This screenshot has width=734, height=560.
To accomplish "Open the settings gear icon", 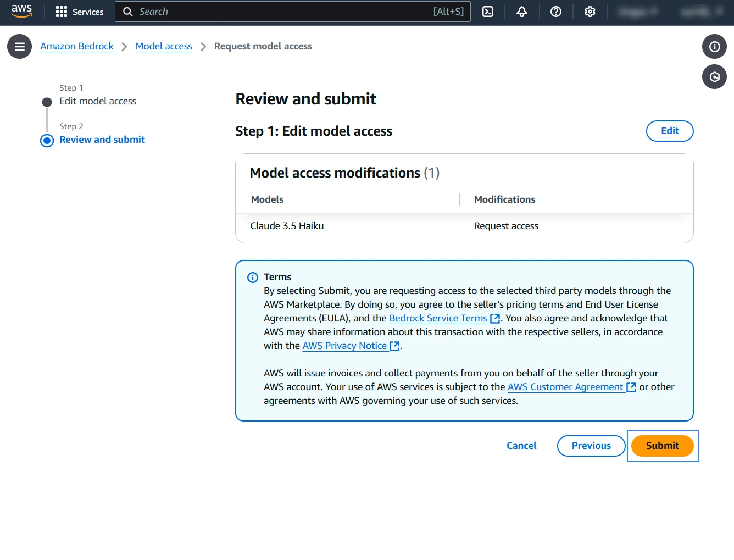I will [x=590, y=12].
